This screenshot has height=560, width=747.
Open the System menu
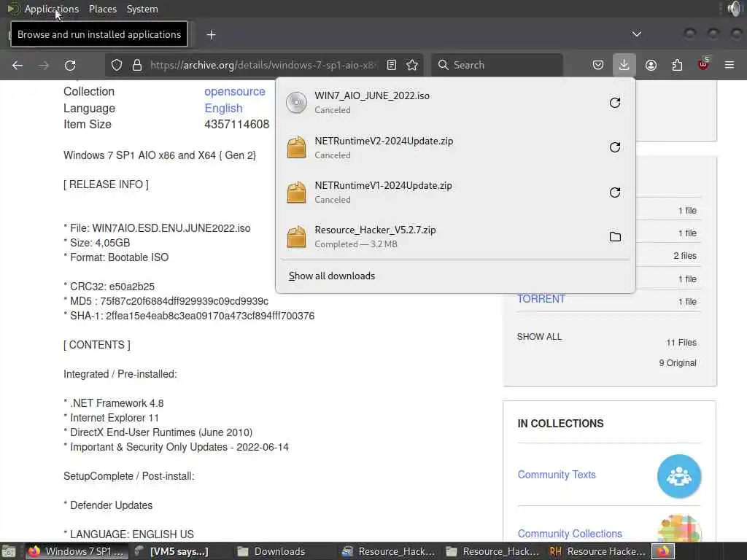tap(142, 9)
